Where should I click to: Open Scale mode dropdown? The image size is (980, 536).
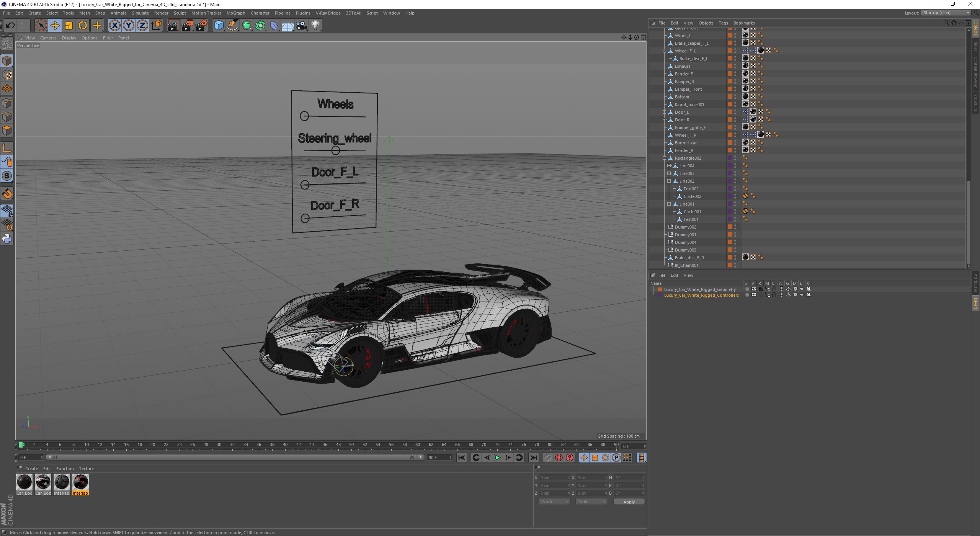591,502
